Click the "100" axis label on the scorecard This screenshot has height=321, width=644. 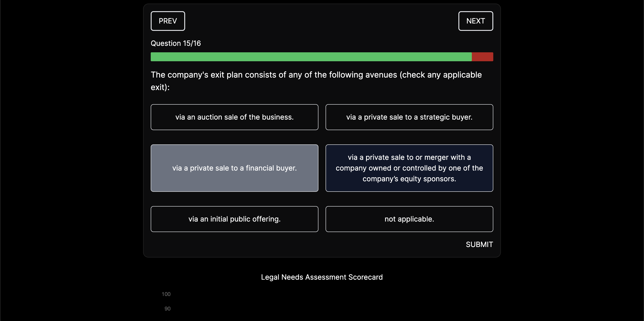[166, 294]
